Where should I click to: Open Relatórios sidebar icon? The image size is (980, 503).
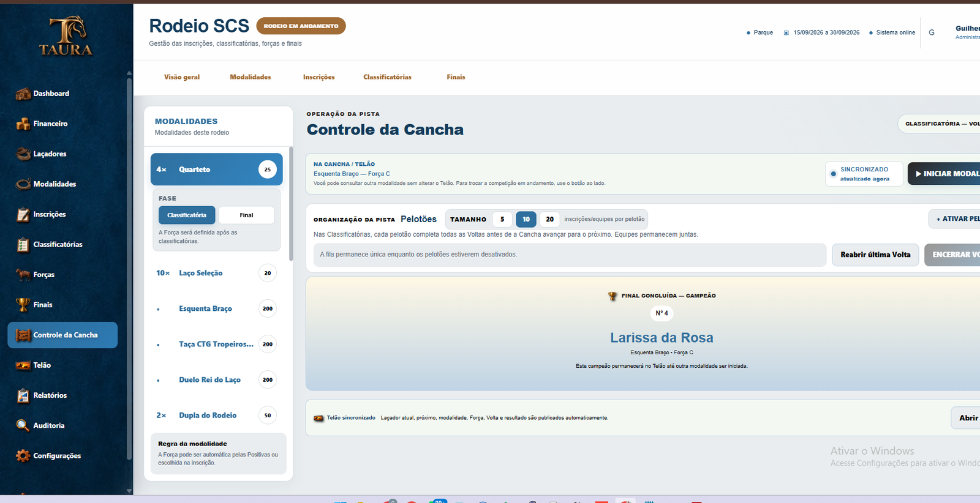(x=23, y=395)
